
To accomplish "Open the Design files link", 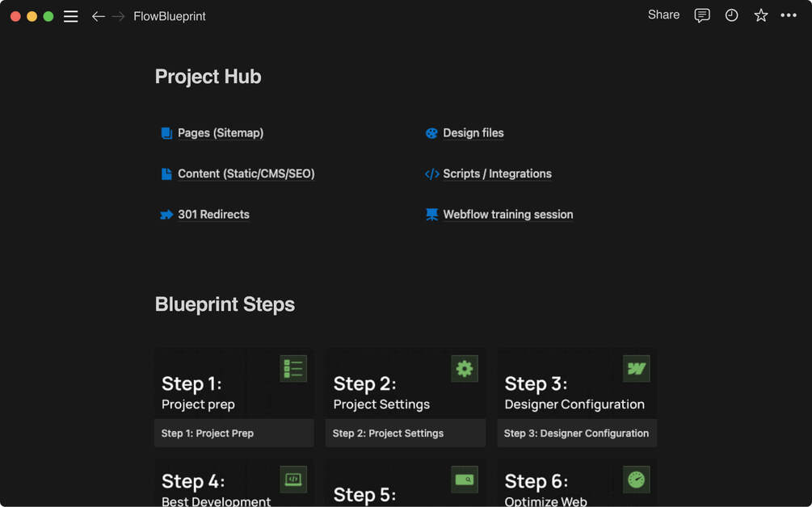I will click(x=473, y=133).
